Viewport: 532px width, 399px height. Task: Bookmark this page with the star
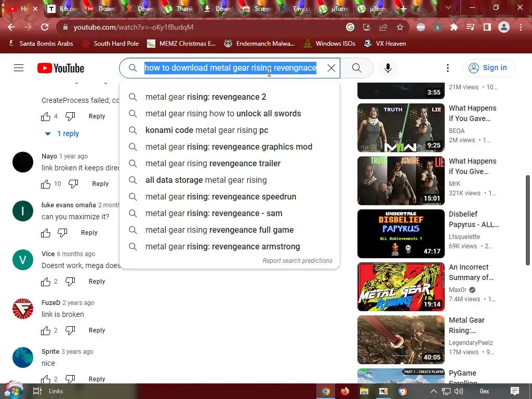point(400,27)
